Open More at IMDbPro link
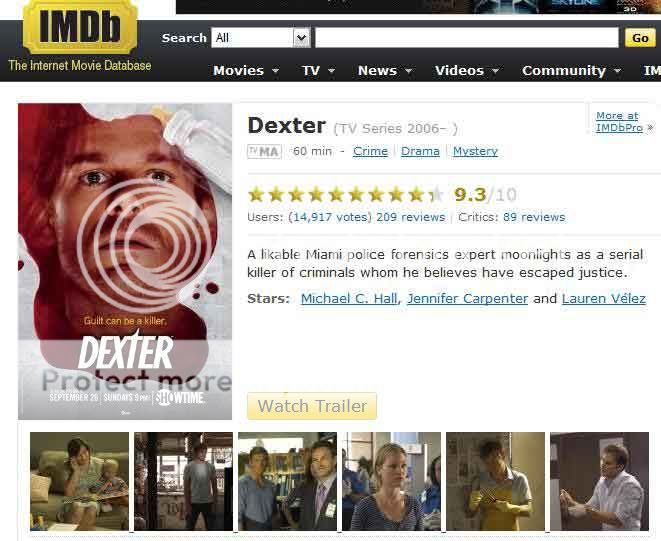This screenshot has width=661, height=541. pyautogui.click(x=619, y=121)
